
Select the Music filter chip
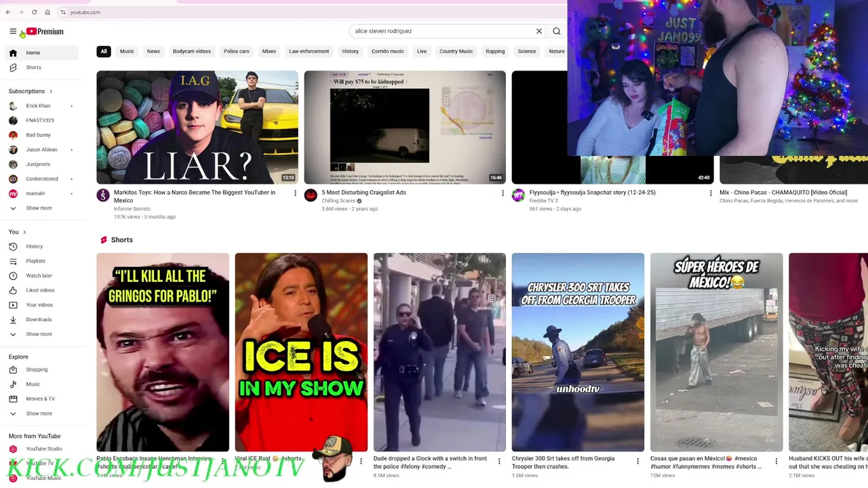(x=127, y=52)
